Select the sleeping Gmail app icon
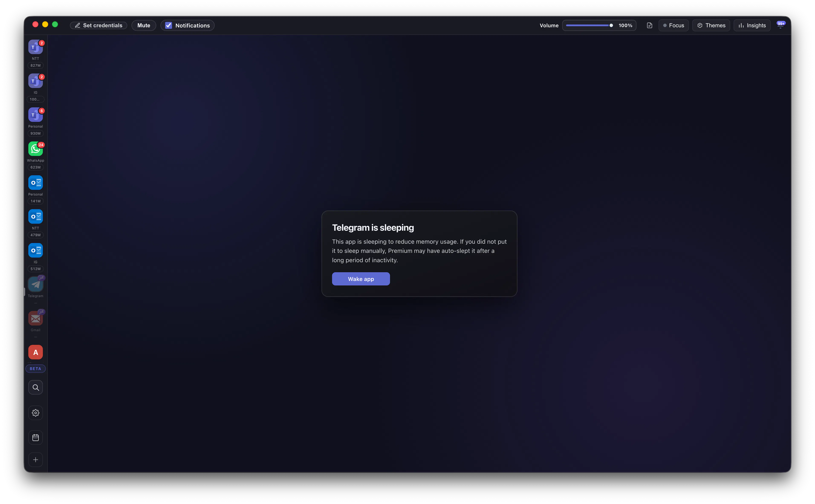Viewport: 815px width, 504px height. pos(35,319)
